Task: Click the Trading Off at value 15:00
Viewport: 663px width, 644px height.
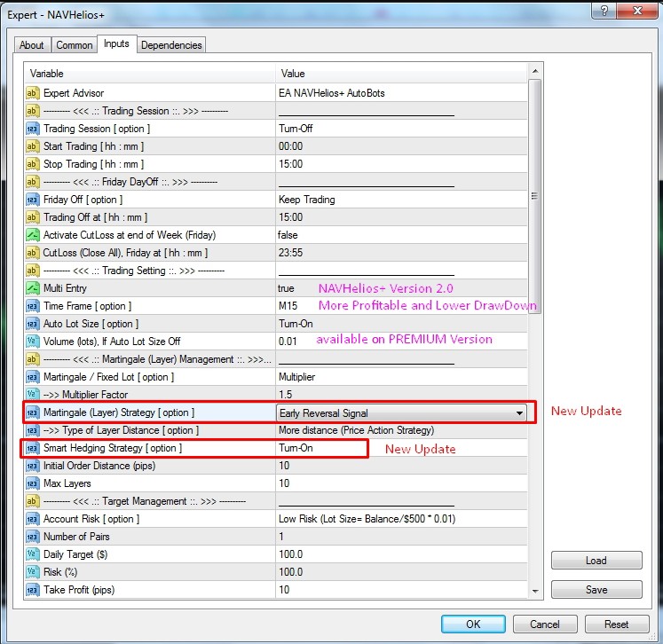Action: point(290,217)
